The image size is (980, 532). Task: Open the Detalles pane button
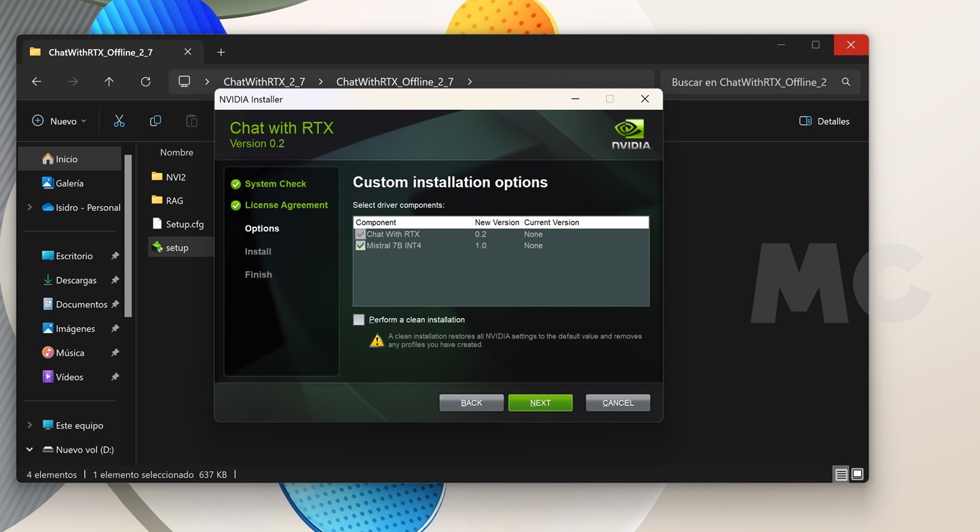(824, 121)
